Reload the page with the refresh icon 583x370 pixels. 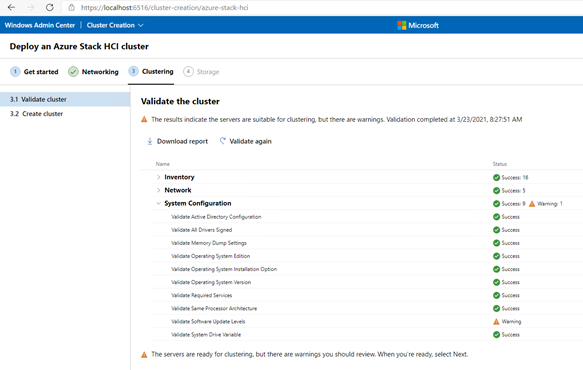[49, 7]
